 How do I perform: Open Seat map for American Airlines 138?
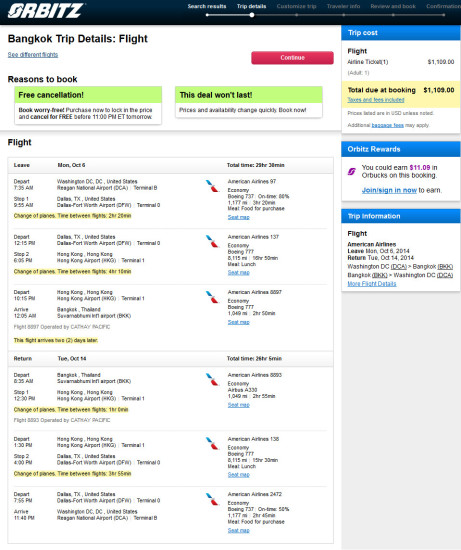coord(239,475)
